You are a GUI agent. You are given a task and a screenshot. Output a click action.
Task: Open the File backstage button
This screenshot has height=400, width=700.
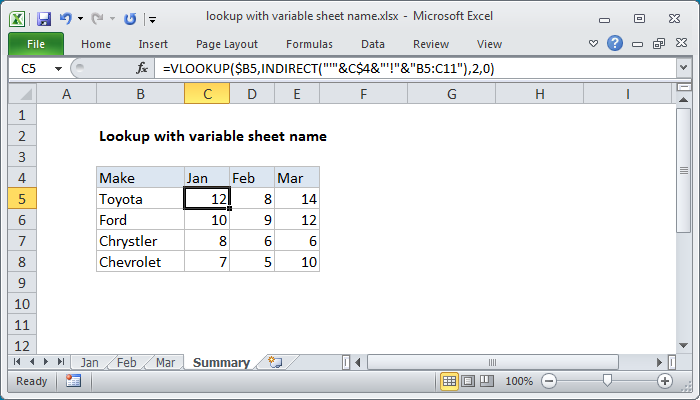(x=35, y=44)
